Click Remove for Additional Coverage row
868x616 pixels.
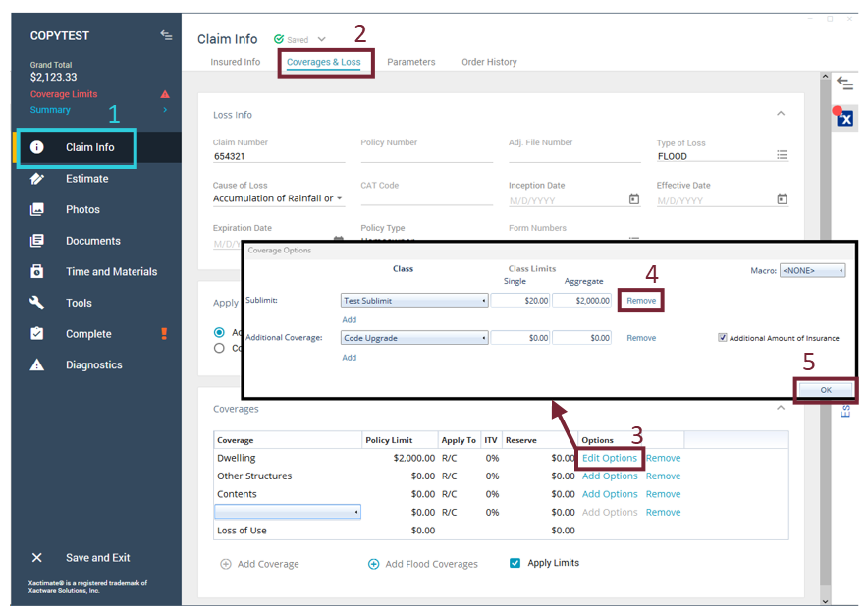click(x=641, y=338)
